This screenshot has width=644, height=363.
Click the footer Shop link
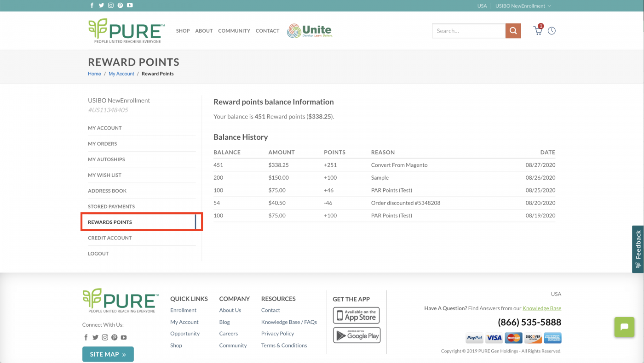click(176, 346)
